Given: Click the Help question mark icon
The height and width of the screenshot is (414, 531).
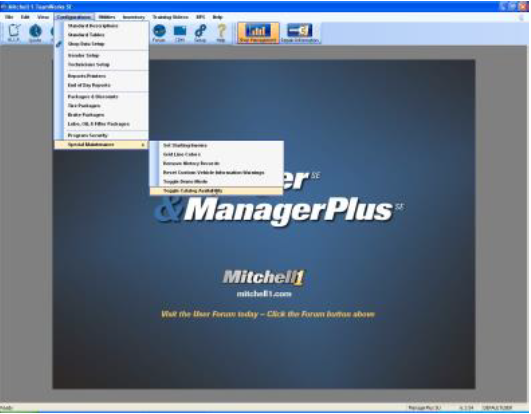Looking at the screenshot, I should (221, 33).
